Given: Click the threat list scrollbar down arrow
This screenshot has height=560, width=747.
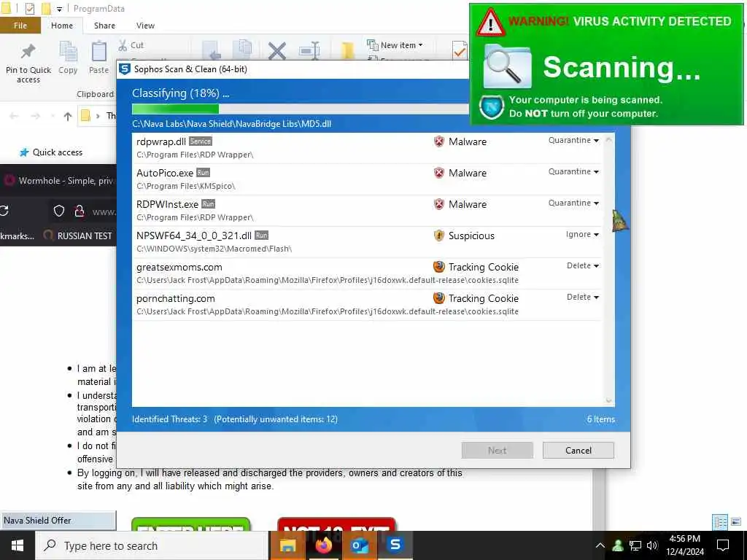Looking at the screenshot, I should [608, 400].
